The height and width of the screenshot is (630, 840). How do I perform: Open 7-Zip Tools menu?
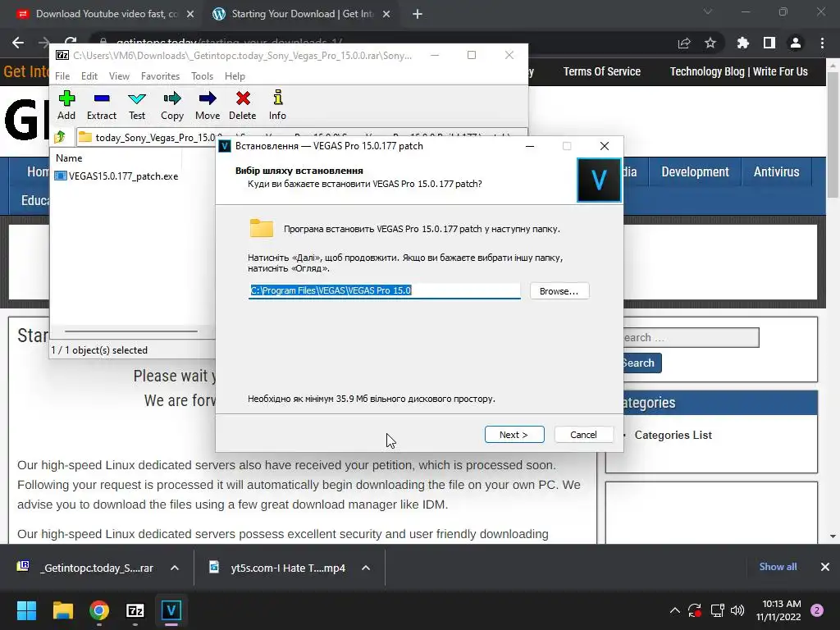tap(202, 76)
